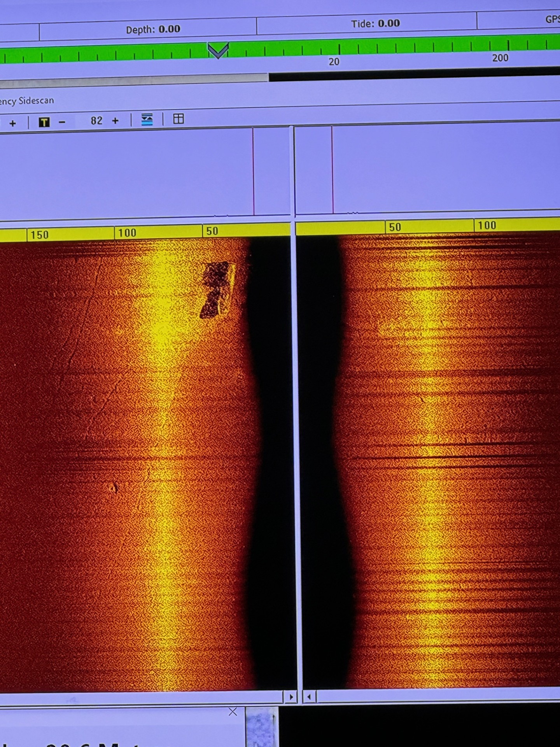The image size is (560, 747).
Task: Click the leftmost plus button in toolbar
Action: tap(13, 124)
